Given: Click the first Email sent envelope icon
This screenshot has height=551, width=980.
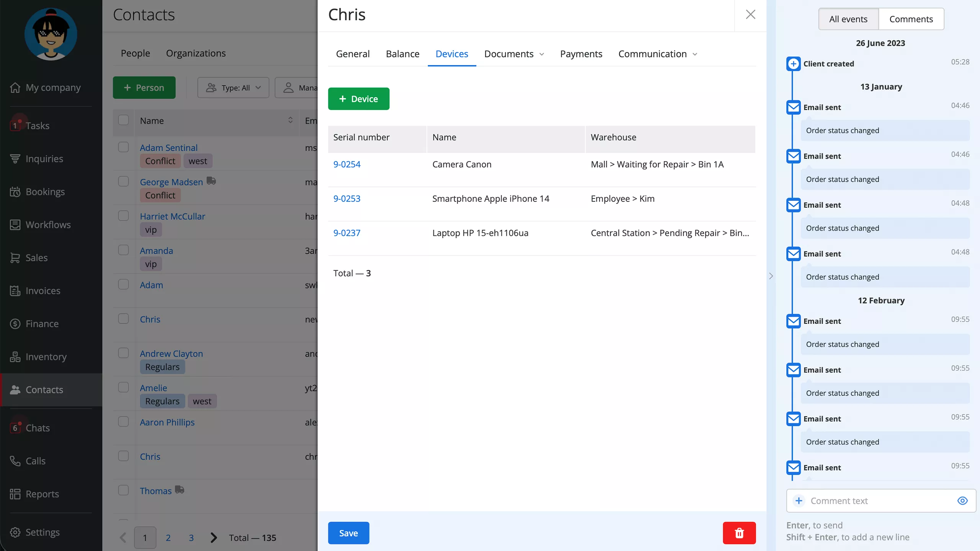Looking at the screenshot, I should pyautogui.click(x=793, y=108).
